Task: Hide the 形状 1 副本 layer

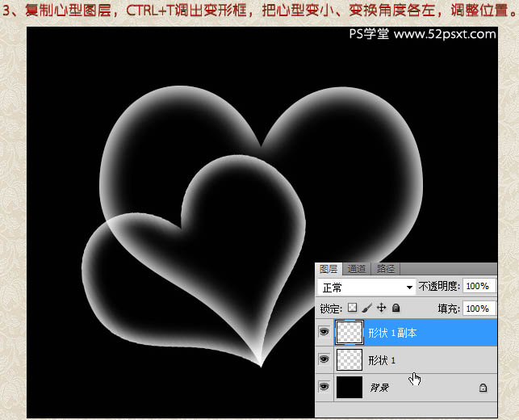Action: (324, 332)
